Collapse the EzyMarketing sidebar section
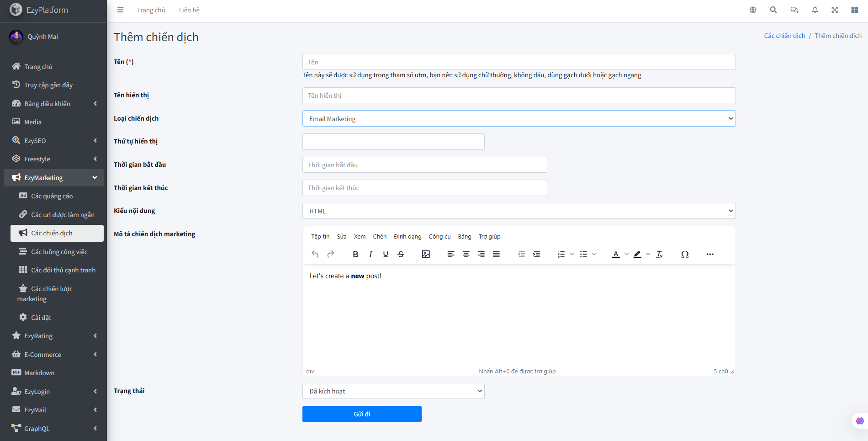Screen dimensions: 868x441 (53, 178)
